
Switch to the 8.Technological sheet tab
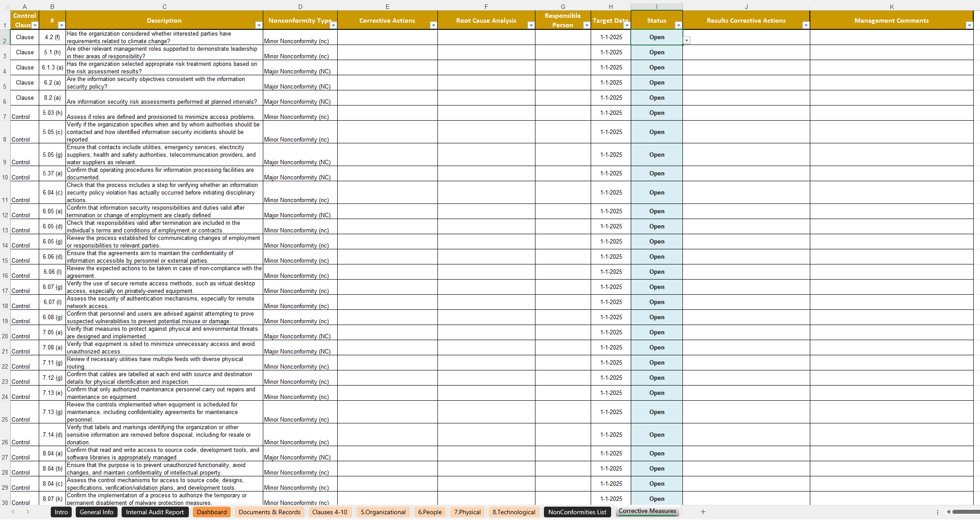point(514,512)
